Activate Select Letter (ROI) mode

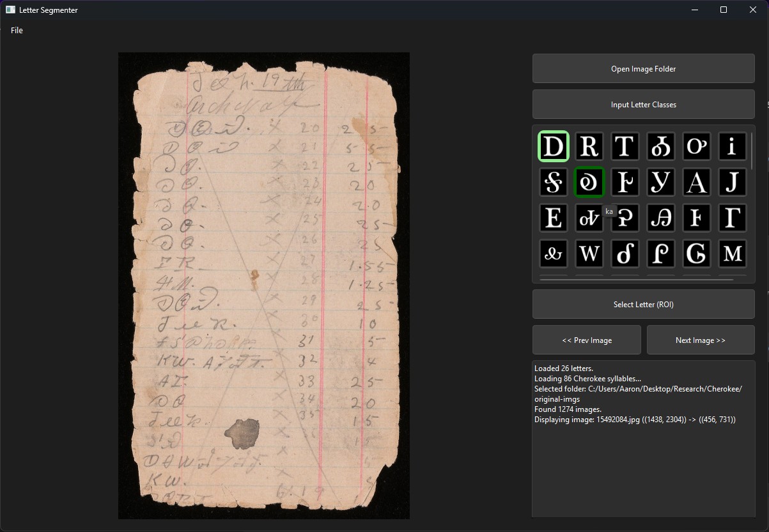(x=643, y=304)
